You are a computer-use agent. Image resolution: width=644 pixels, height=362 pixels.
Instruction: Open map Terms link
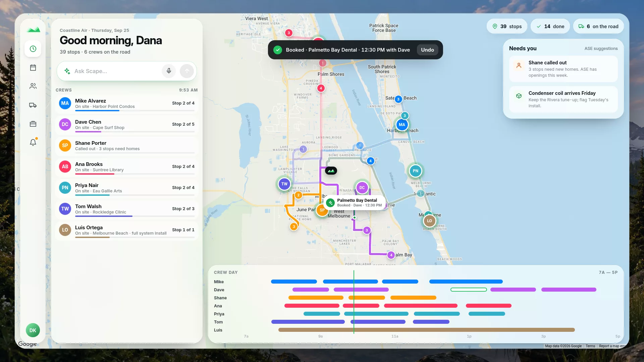[x=590, y=346]
